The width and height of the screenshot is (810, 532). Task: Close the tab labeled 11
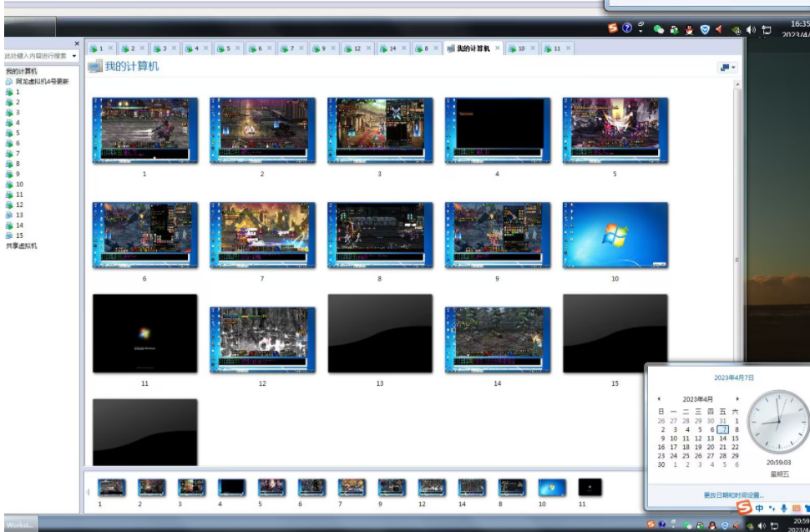(568, 48)
